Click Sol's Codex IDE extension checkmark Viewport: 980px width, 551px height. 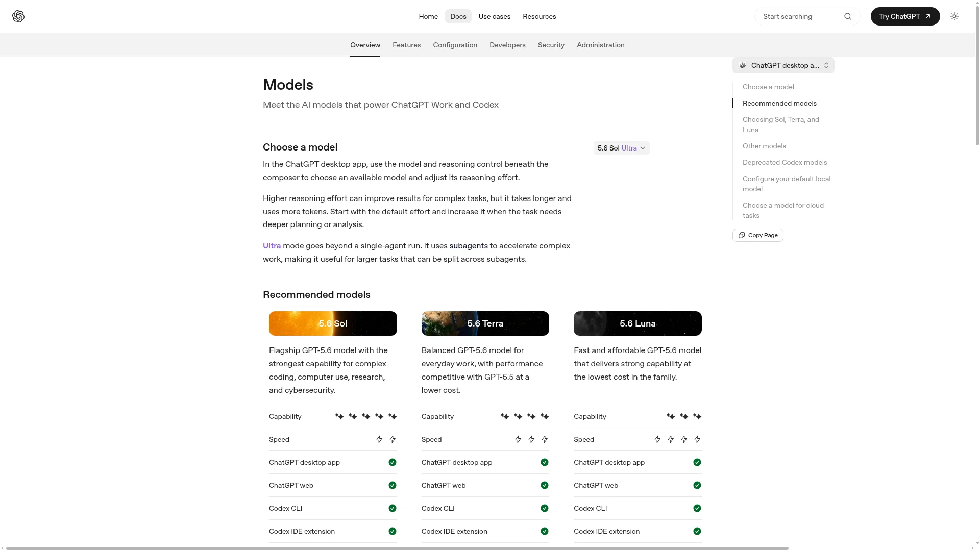click(x=393, y=531)
